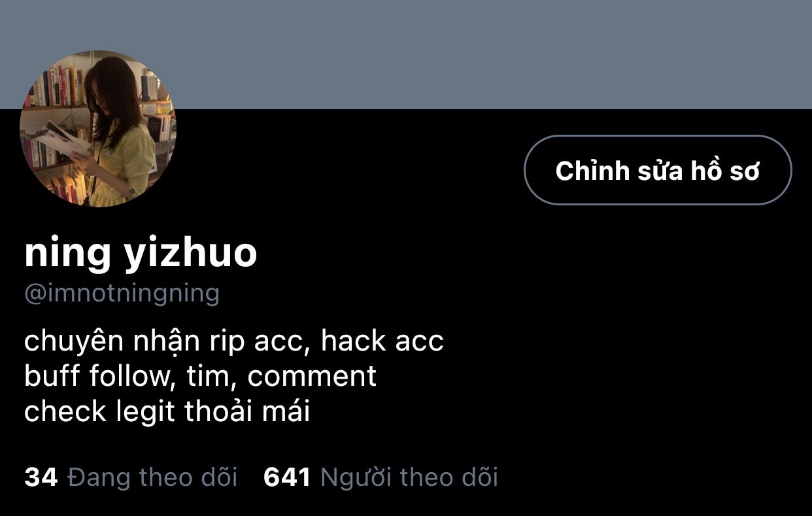Click bio line "check legit thoải mái"

[x=167, y=412]
